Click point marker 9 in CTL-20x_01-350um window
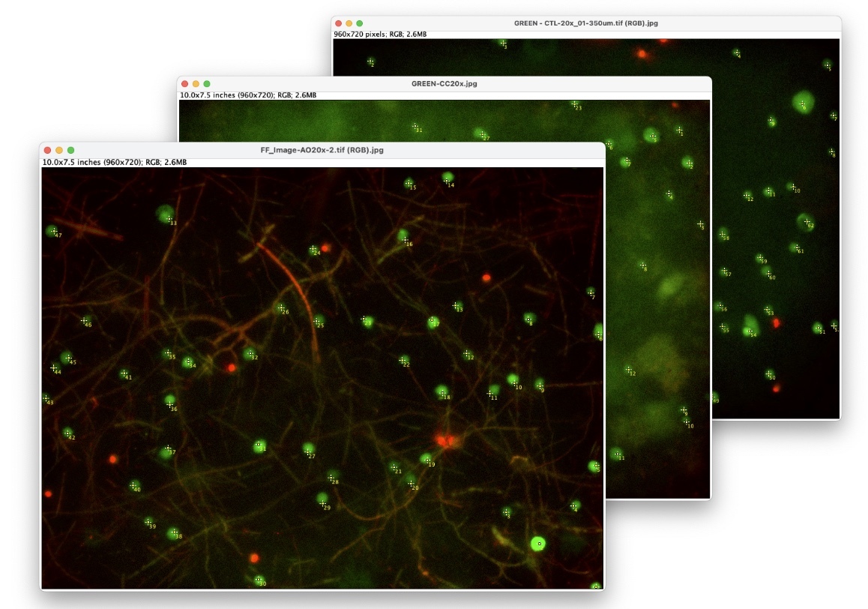 771,120
